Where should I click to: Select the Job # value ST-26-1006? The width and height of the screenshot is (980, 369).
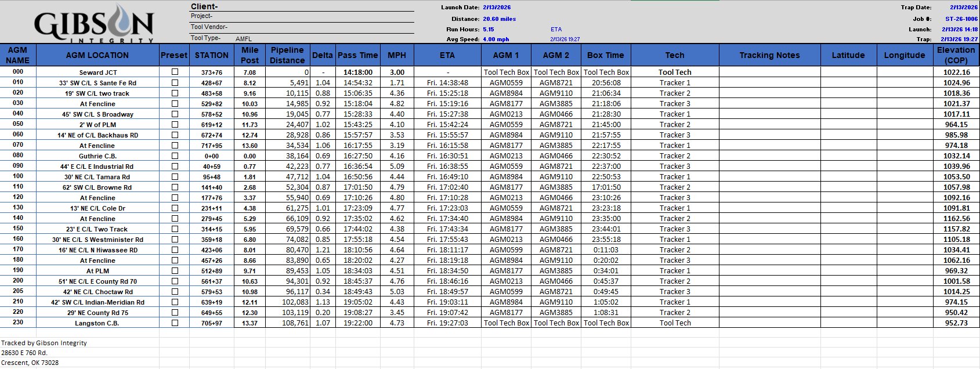[x=961, y=19]
